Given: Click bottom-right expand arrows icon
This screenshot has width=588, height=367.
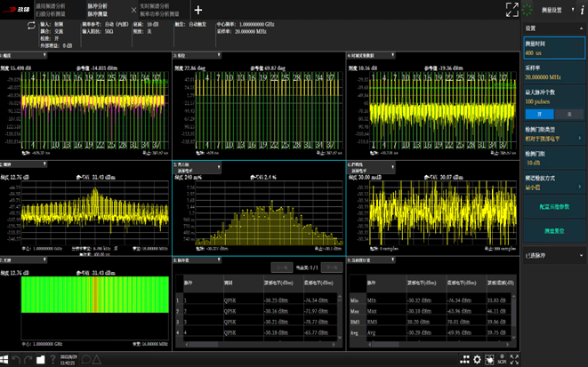Looking at the screenshot, I should [x=514, y=360].
